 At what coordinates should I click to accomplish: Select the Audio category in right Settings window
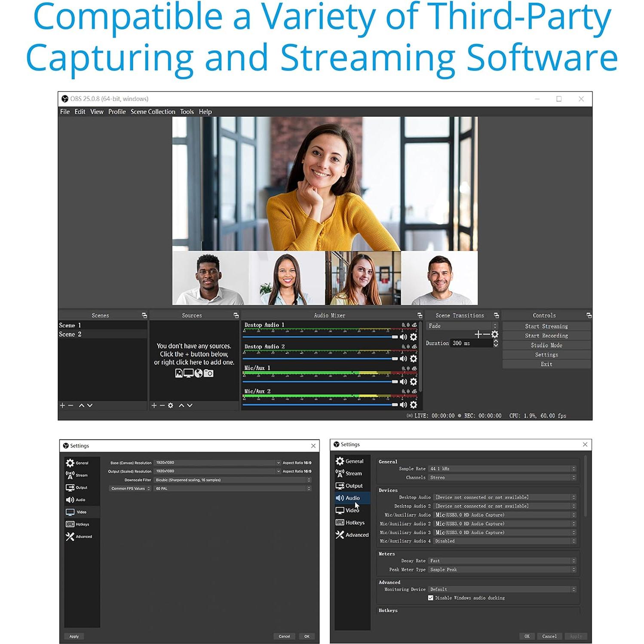pos(352,498)
